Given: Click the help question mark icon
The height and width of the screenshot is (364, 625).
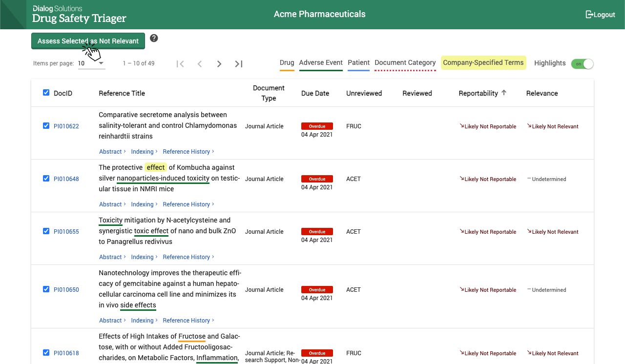Looking at the screenshot, I should (x=154, y=38).
